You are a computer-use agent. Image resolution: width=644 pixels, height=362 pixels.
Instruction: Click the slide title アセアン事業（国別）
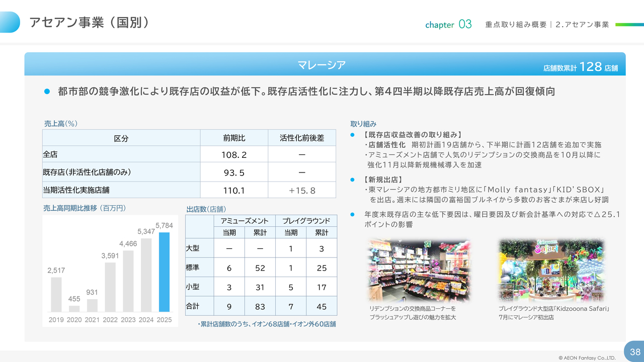tap(89, 23)
